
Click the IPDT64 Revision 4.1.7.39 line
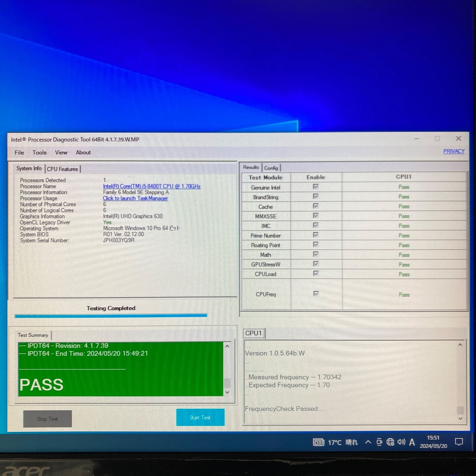point(64,346)
